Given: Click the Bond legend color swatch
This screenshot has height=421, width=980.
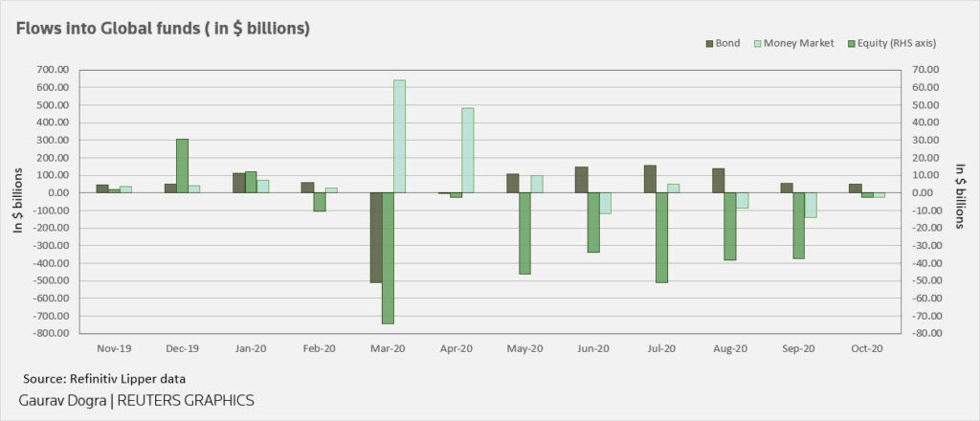Looking at the screenshot, I should [x=709, y=43].
